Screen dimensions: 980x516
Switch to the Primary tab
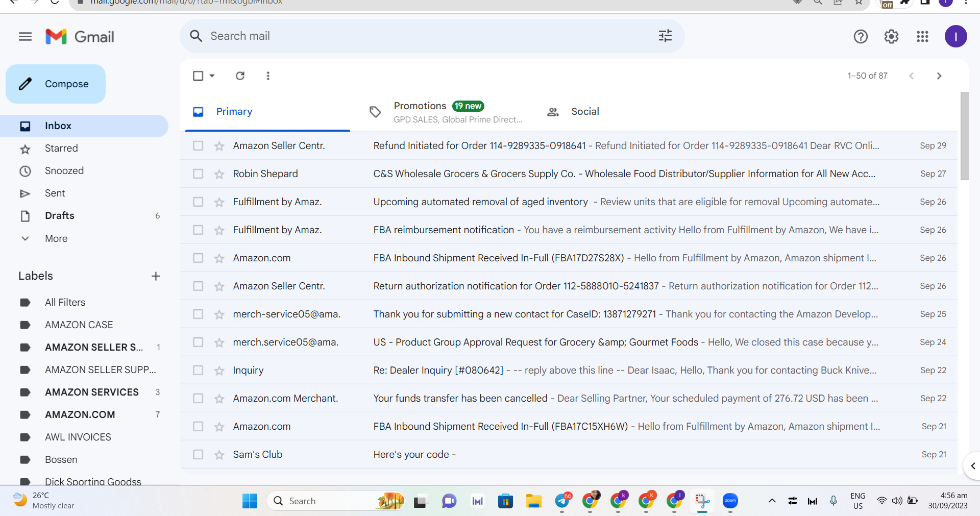[267, 112]
